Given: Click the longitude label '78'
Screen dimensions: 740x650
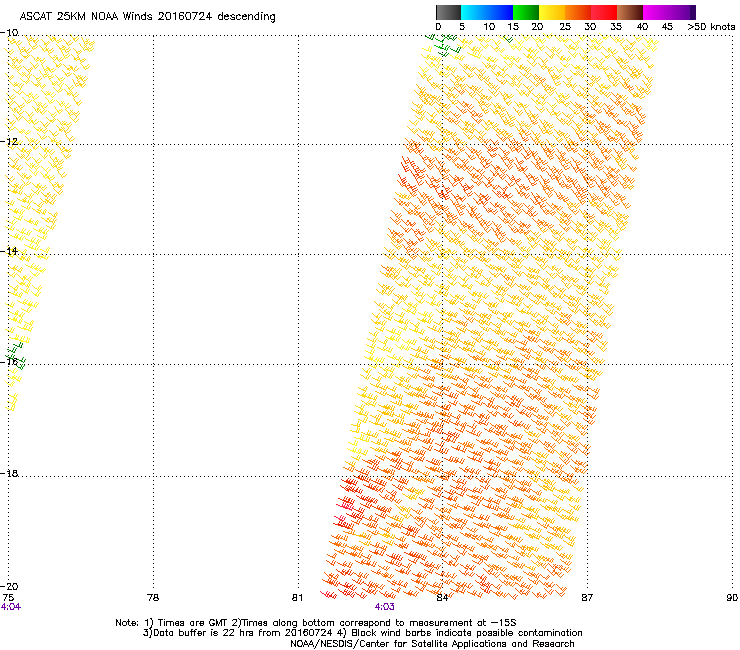Looking at the screenshot, I should pos(153,598).
